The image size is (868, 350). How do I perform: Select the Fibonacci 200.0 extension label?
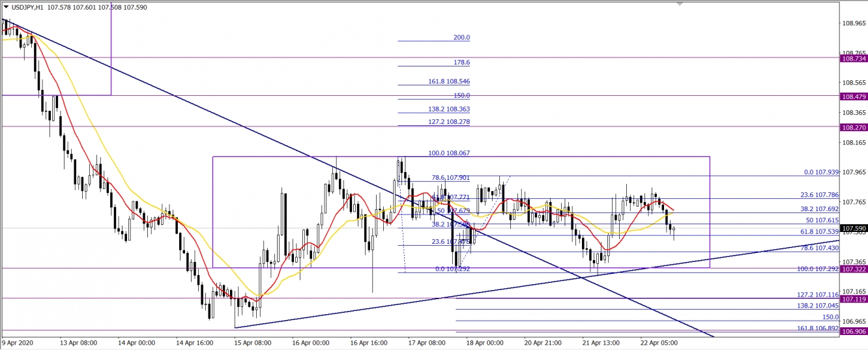tap(461, 38)
